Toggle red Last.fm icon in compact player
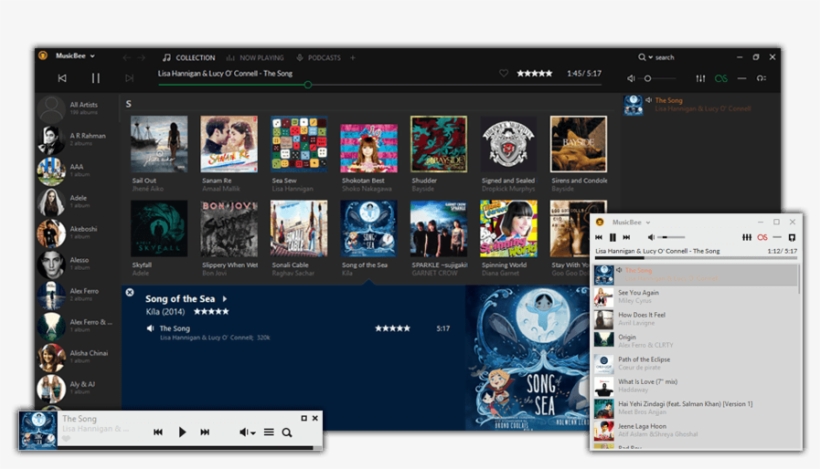 click(x=762, y=237)
